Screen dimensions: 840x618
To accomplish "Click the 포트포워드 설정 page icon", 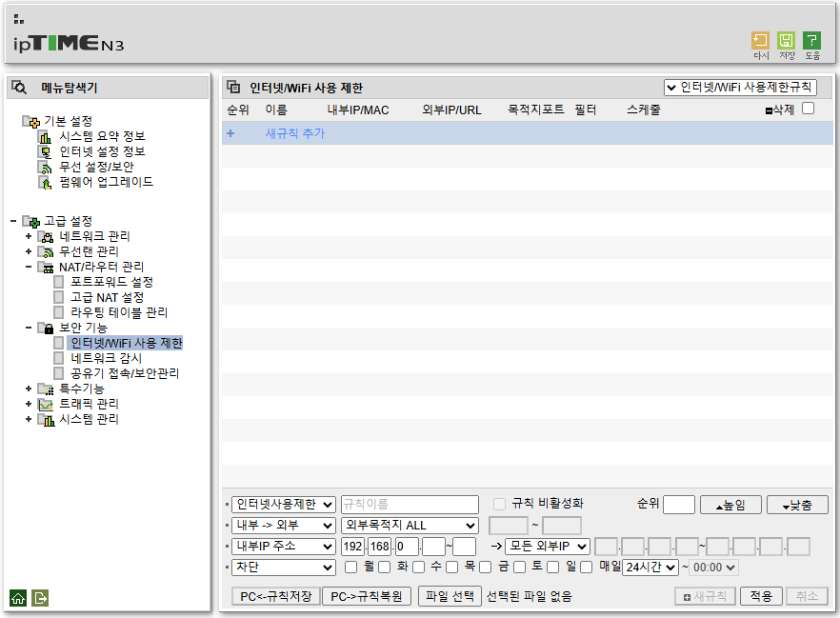I will 59,282.
